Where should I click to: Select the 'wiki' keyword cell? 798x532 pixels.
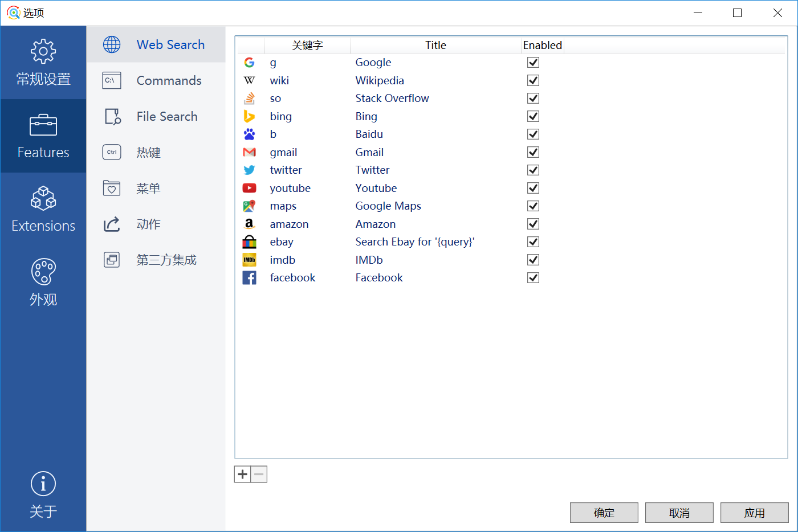click(279, 80)
